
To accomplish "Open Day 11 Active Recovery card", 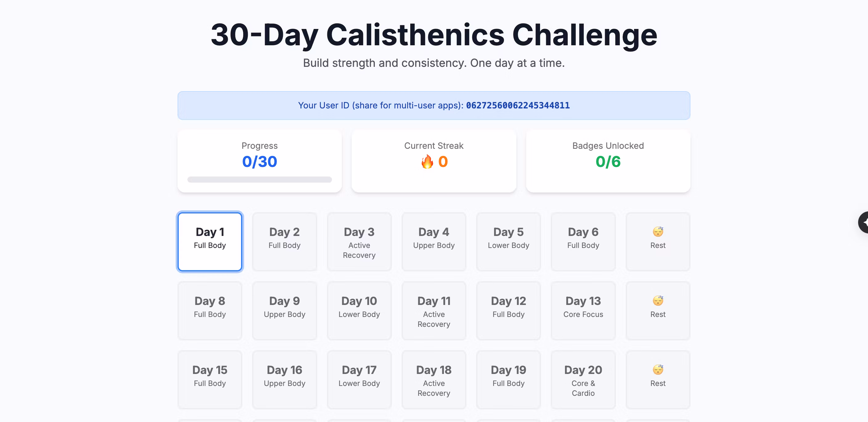I will click(434, 310).
